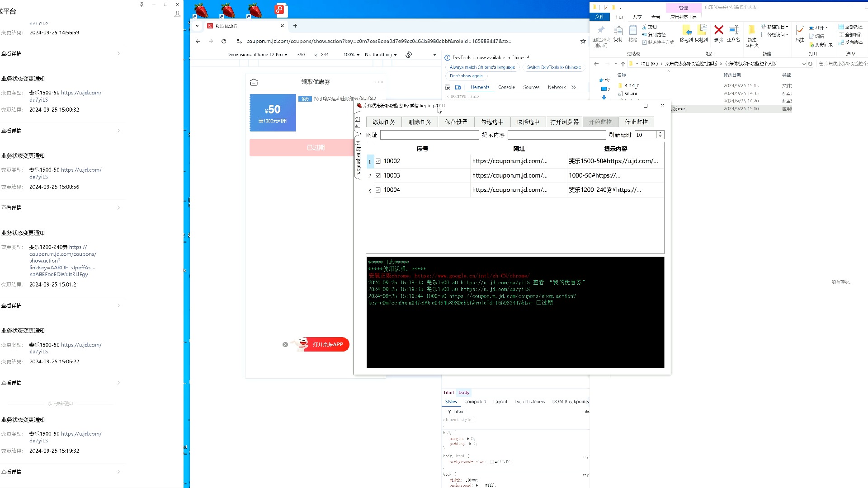The image size is (868, 488).
Task: Click Invert selection (反向选择) in Explorer
Action: click(850, 42)
